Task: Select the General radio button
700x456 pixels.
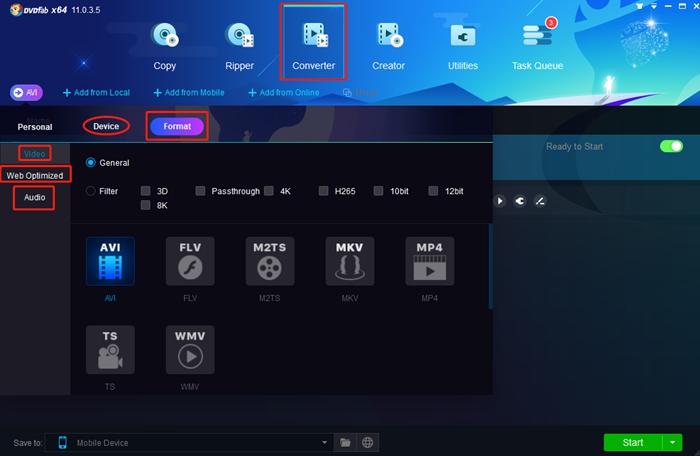Action: (x=92, y=163)
